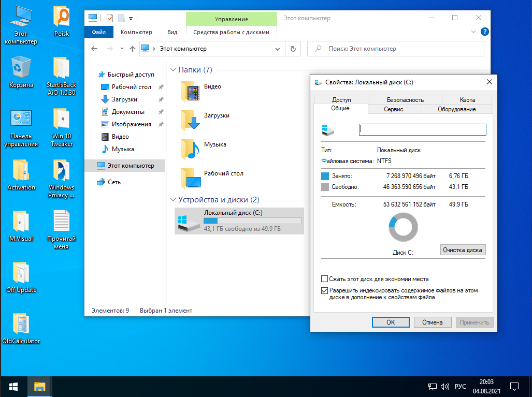Switch to the 'Безопасность' tab

click(x=405, y=99)
